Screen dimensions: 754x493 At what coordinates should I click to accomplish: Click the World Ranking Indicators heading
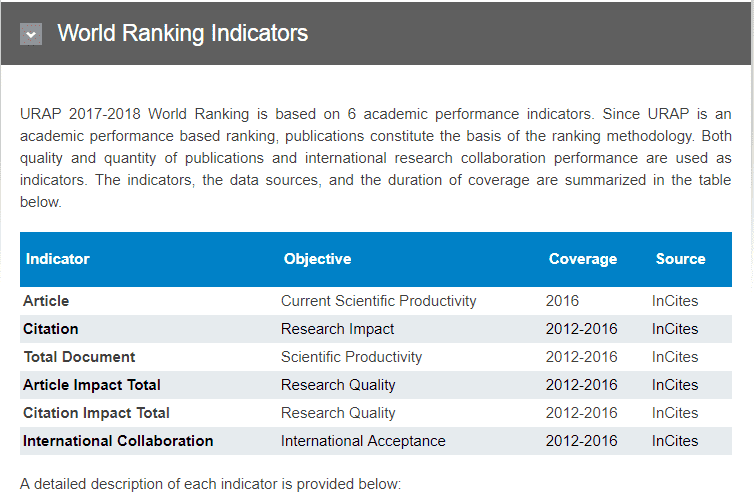pos(183,33)
